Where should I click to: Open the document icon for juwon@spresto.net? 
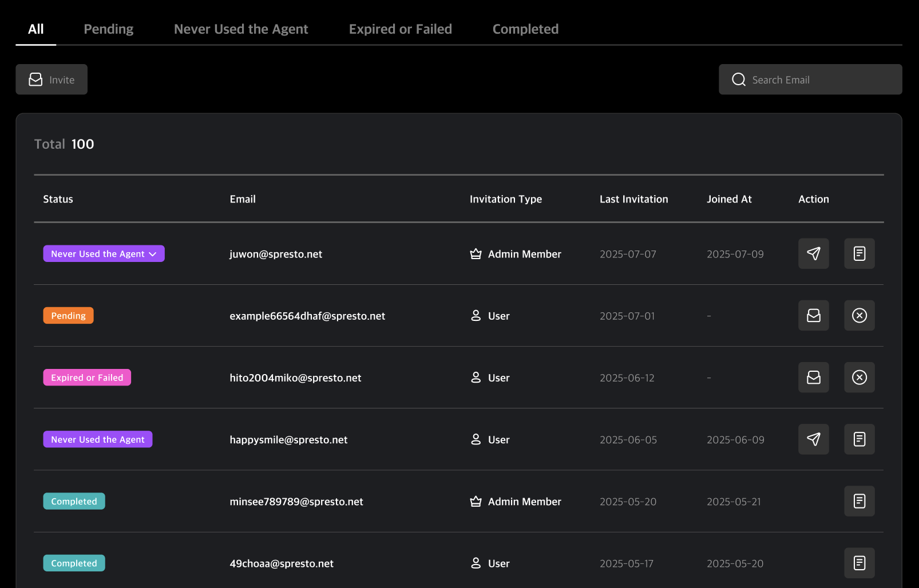(x=859, y=253)
